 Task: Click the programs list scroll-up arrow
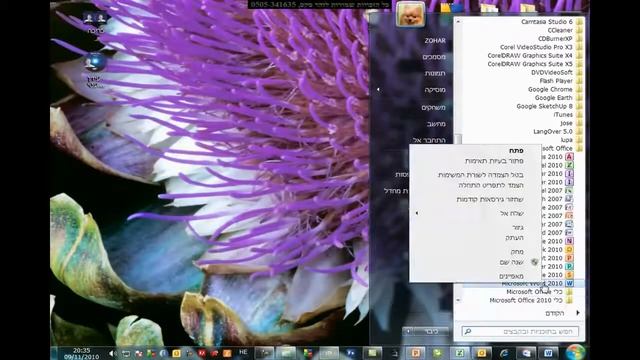point(458,21)
